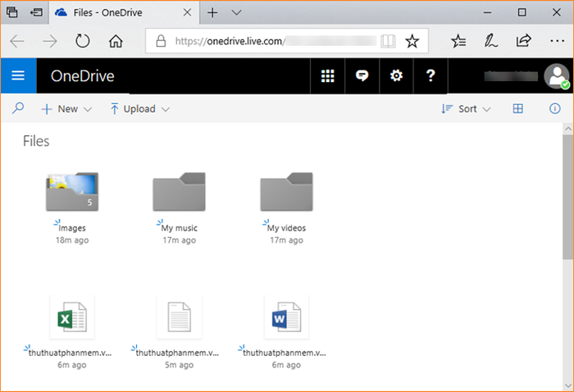Open the Excel file thuthuatphanmem
Viewport: 574px width, 392px height.
pos(72,317)
